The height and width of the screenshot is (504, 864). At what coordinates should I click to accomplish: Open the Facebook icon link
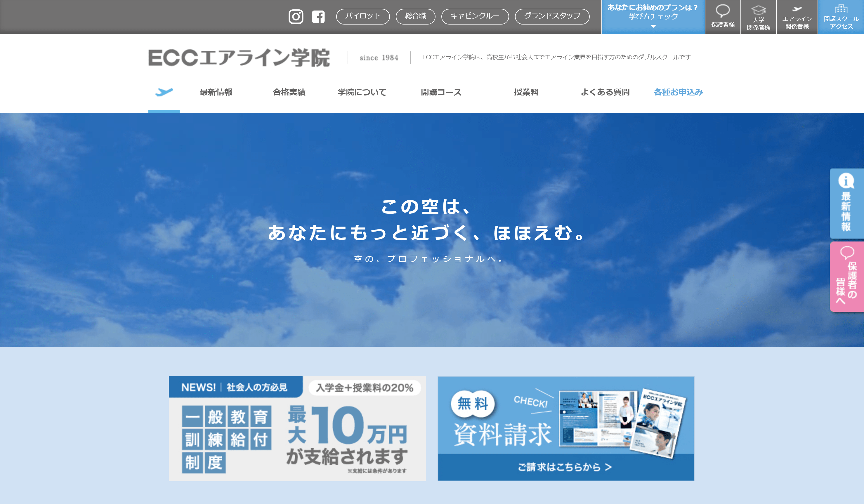318,16
